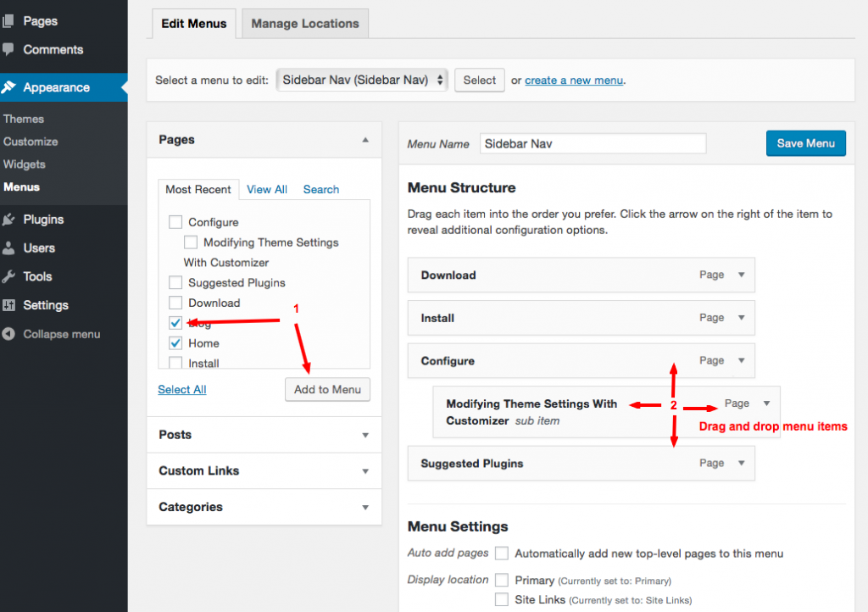Click the Select button beside the menu dropdown
The width and height of the screenshot is (868, 612).
480,81
